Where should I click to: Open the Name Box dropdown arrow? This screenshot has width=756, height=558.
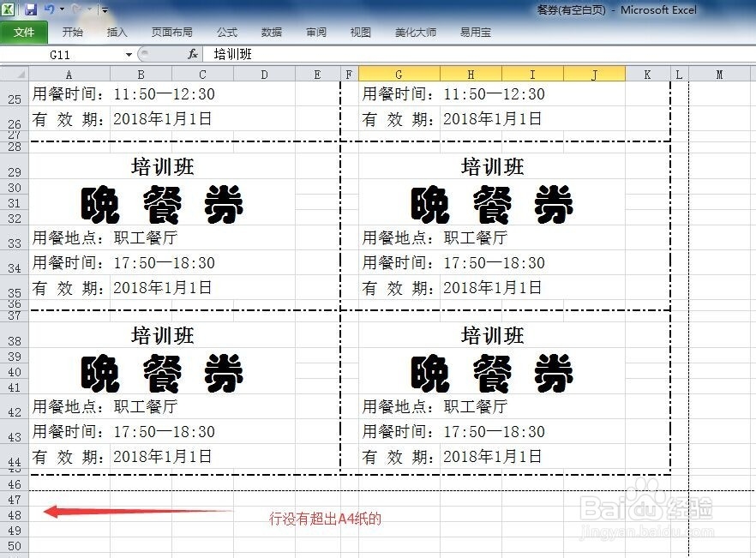[129, 53]
